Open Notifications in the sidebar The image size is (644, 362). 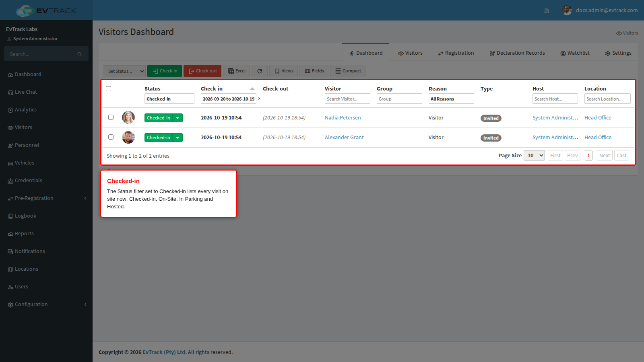(30, 251)
